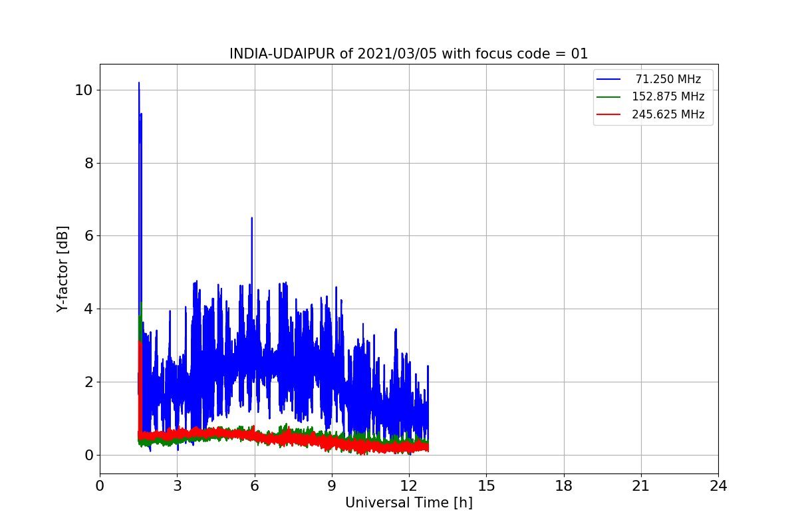Click x-axis tick label 18

click(563, 486)
